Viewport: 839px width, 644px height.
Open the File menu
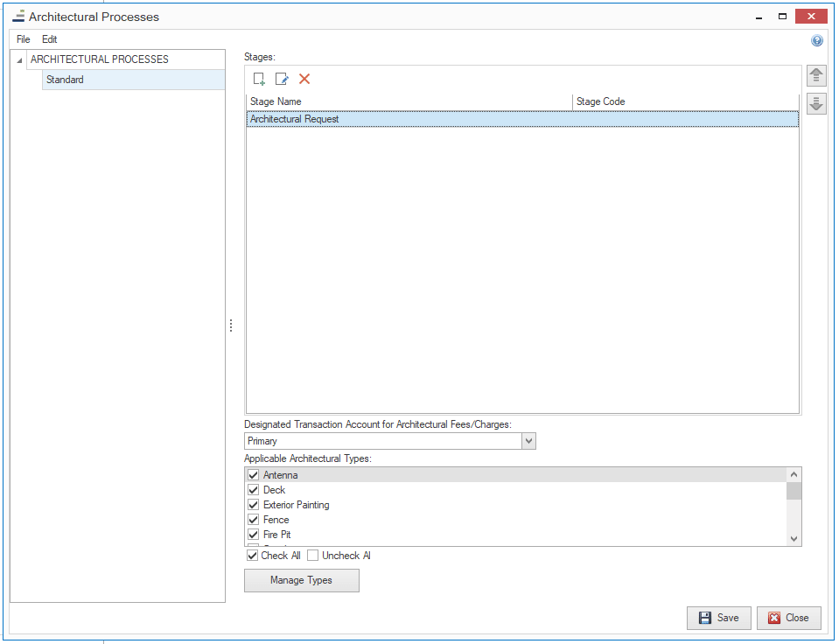pos(23,39)
